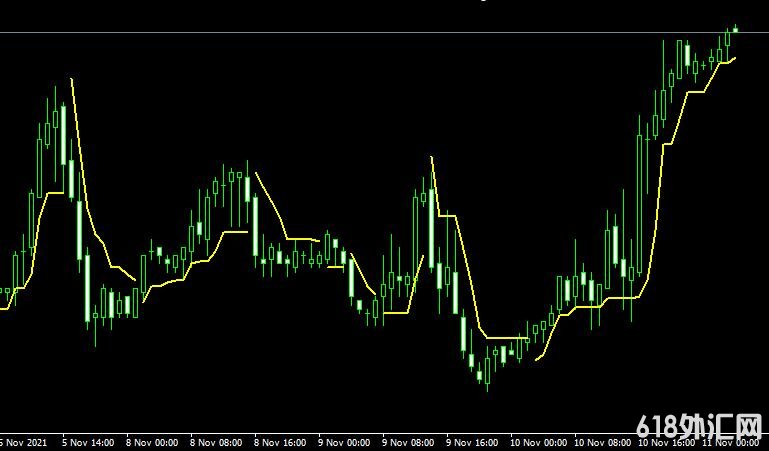Select the 9 Nov 16:00 time label

472,441
